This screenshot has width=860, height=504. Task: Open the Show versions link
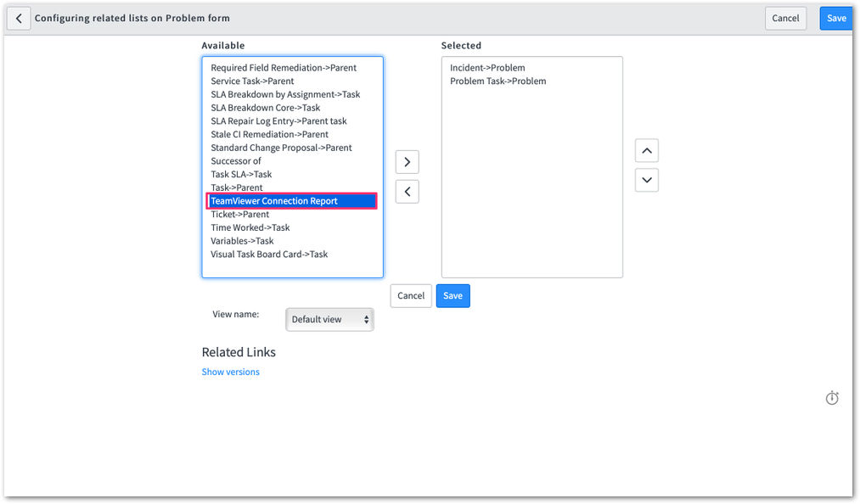230,372
